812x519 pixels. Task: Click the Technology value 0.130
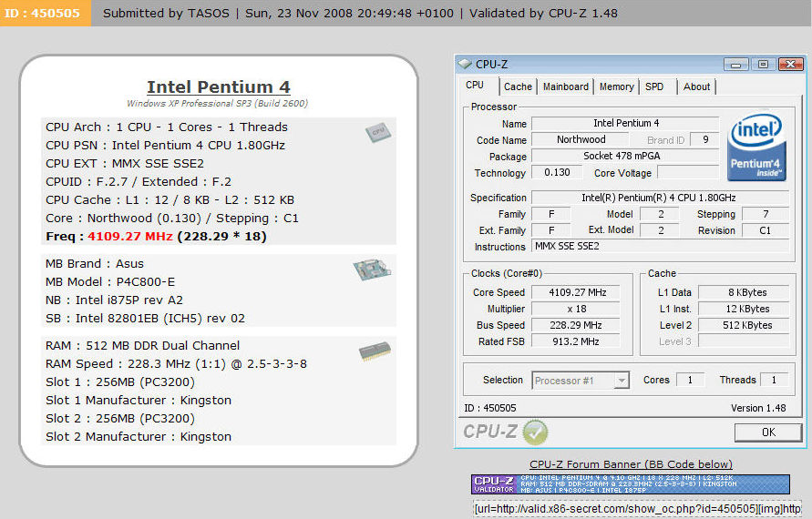pos(557,172)
